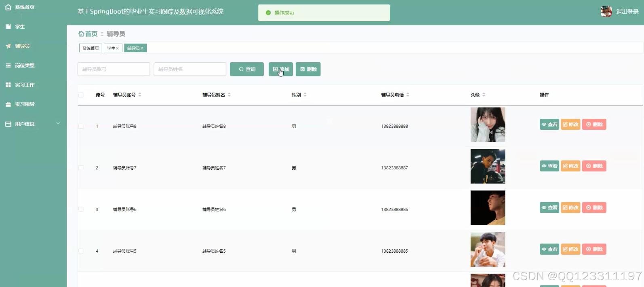This screenshot has width=644, height=287.
Task: Click 修改 edit button for 辅导员账号7
Action: (570, 166)
